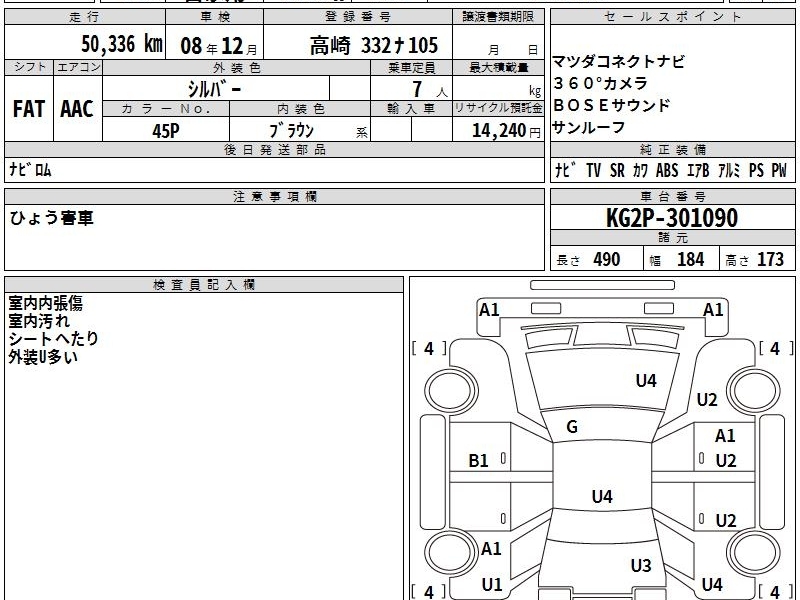
Task: Click the inspector note 室内汚れ
Action: click(39, 321)
